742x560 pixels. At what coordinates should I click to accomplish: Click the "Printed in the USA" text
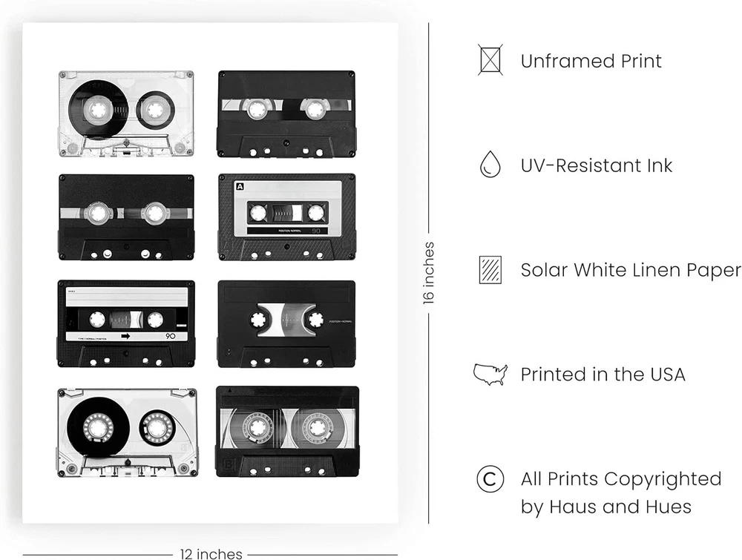pos(603,375)
